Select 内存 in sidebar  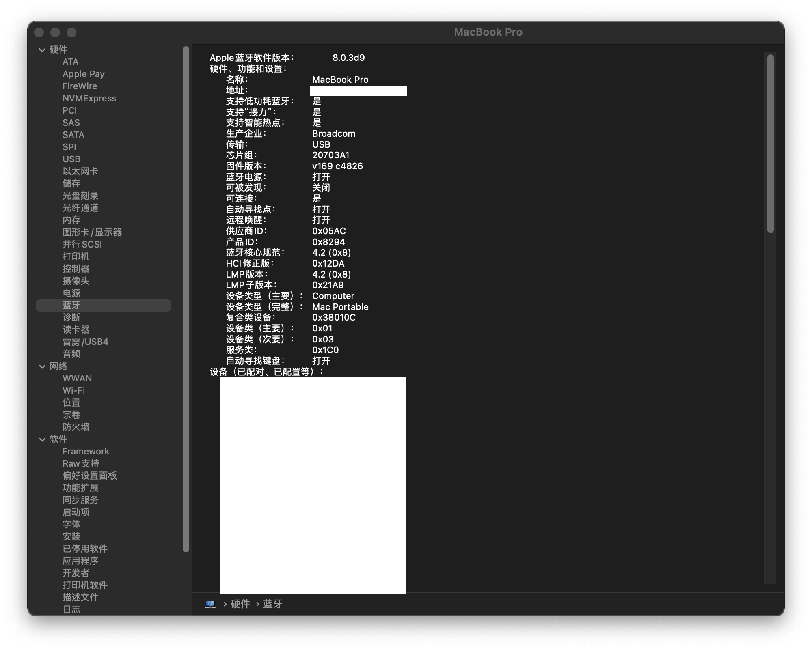71,220
